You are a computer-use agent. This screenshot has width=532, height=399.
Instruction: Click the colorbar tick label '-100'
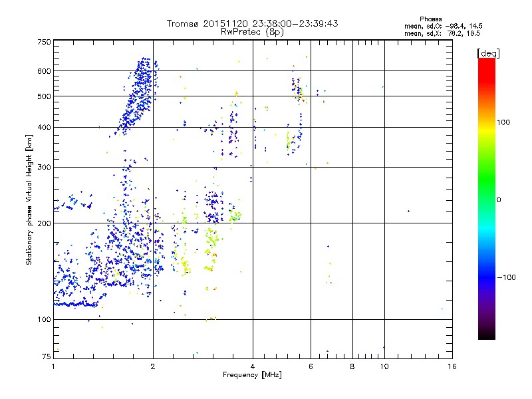pos(506,277)
